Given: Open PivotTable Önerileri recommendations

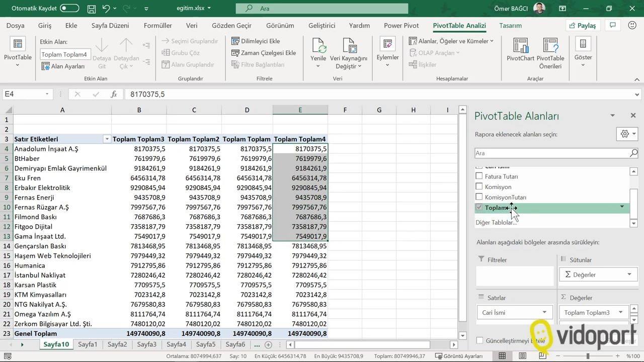Looking at the screenshot, I should point(550,53).
